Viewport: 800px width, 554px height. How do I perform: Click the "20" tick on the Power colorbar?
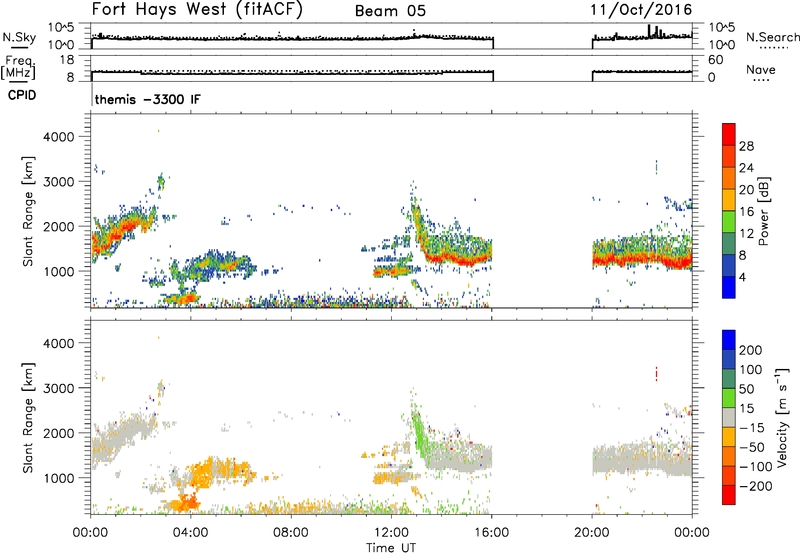point(746,190)
